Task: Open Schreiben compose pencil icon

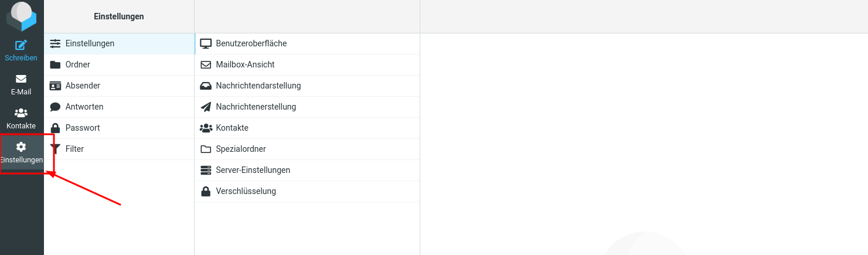Action: click(x=21, y=45)
